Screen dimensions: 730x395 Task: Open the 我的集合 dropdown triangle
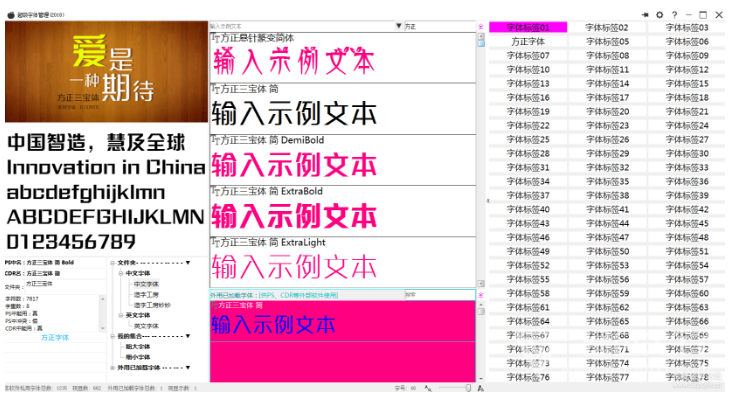188,336
